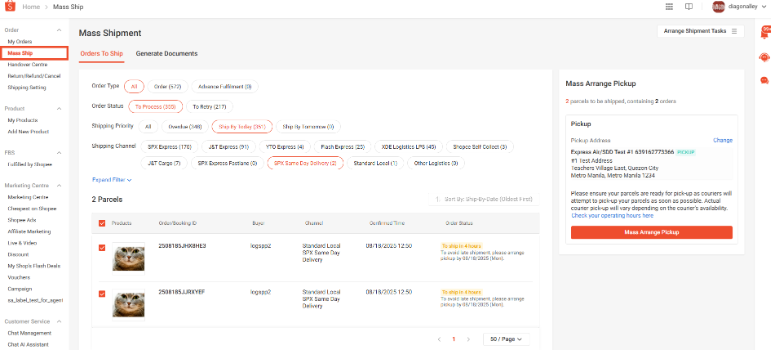Open Shipping Setting in sidebar

coord(27,88)
